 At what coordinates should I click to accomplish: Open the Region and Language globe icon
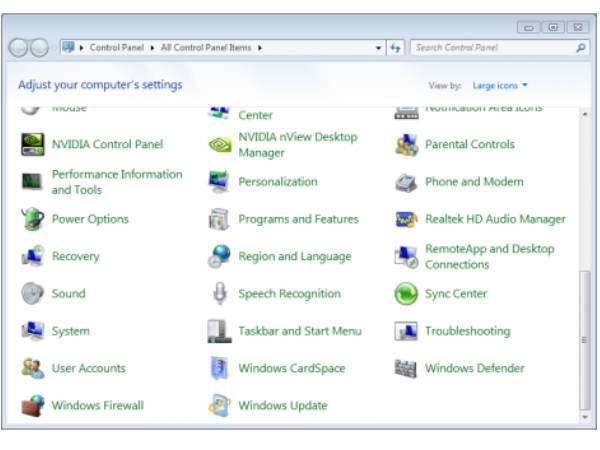pos(219,256)
